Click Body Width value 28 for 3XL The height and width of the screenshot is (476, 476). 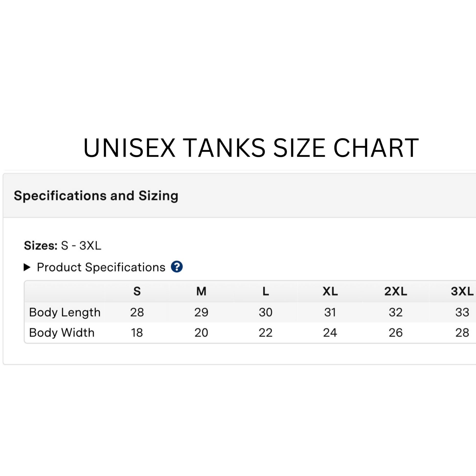coord(462,333)
